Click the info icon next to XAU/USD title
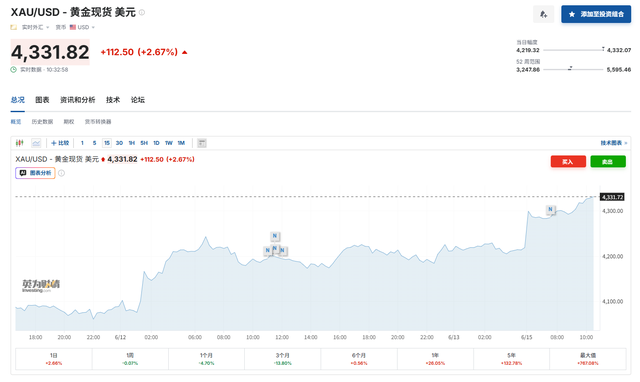The width and height of the screenshot is (640, 382). tap(142, 13)
